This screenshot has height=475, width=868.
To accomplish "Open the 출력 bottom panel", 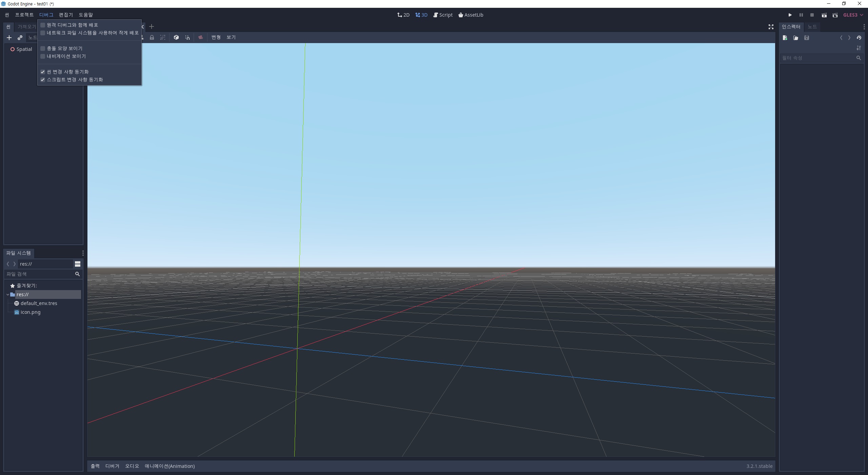I will point(95,466).
